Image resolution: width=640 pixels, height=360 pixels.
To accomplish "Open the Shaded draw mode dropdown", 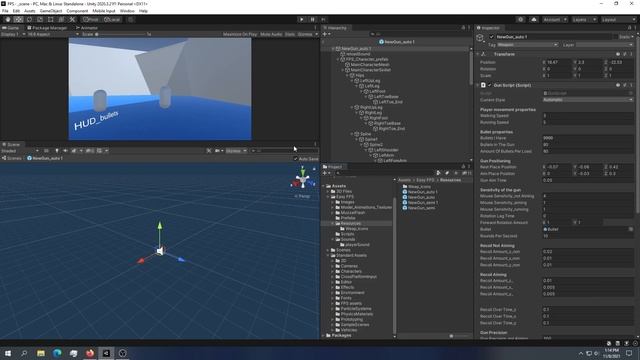I will (20, 151).
